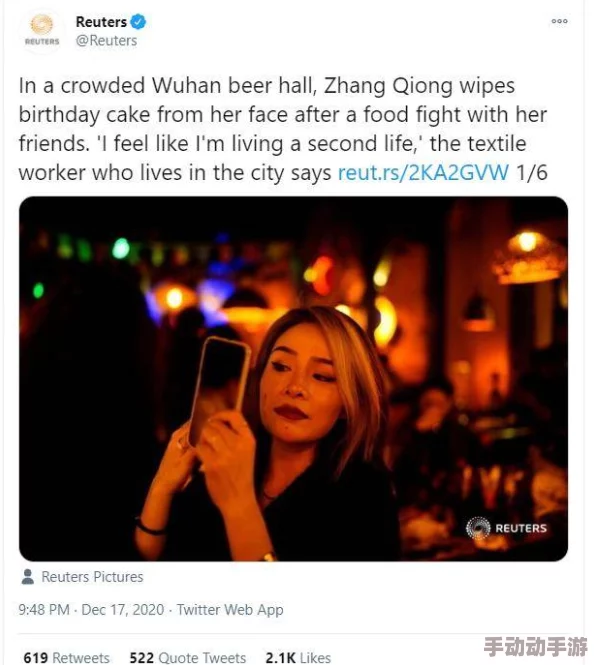594x665 pixels.
Task: View the 619 Retweets list
Action: click(x=67, y=657)
